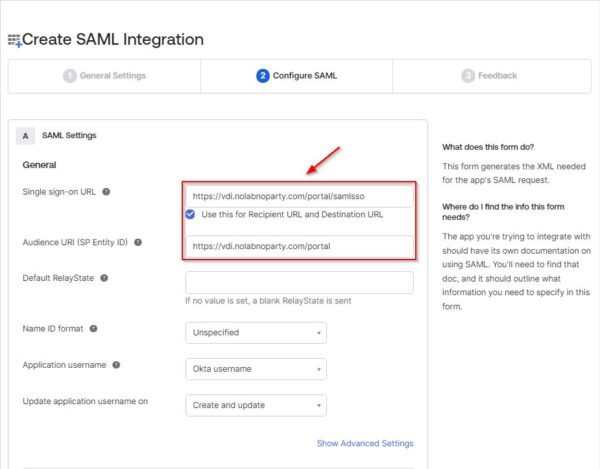Go to General Settings step
Image resolution: width=600 pixels, height=469 pixels.
click(x=104, y=76)
